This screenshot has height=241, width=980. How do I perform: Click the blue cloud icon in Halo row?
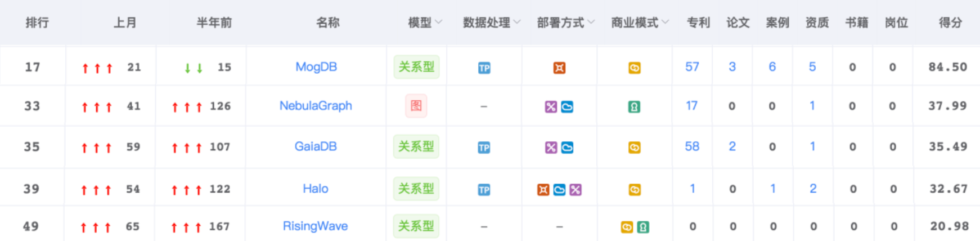click(x=559, y=190)
